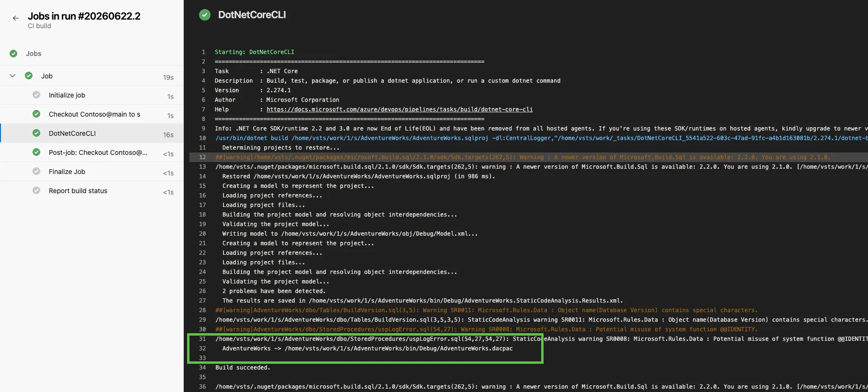This screenshot has width=868, height=392.
Task: Click the gray status icon for Finalize Job
Action: click(36, 171)
